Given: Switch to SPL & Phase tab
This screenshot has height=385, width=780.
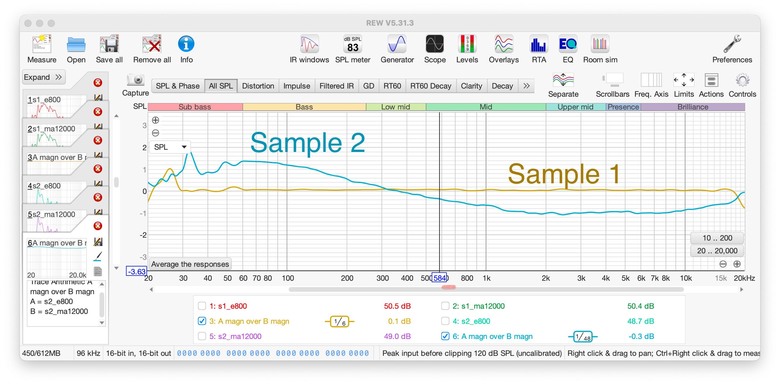Looking at the screenshot, I should click(x=178, y=86).
